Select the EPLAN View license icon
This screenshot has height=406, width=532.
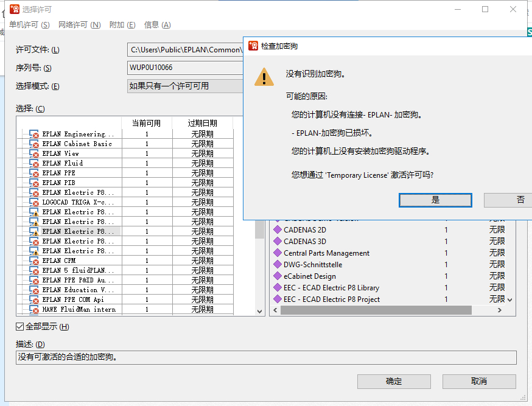[34, 153]
